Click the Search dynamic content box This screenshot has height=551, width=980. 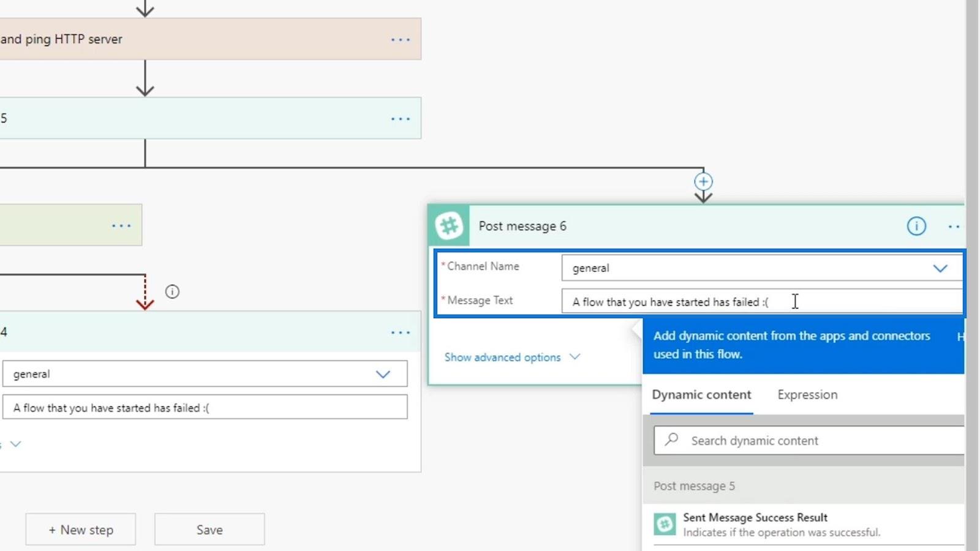(809, 440)
